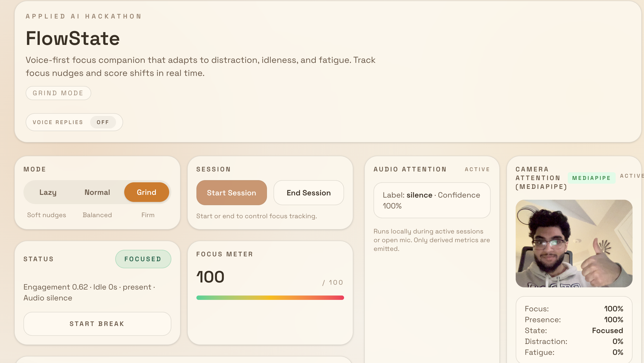Image resolution: width=644 pixels, height=363 pixels.
Task: Click the MediaPipe green badge
Action: click(591, 178)
